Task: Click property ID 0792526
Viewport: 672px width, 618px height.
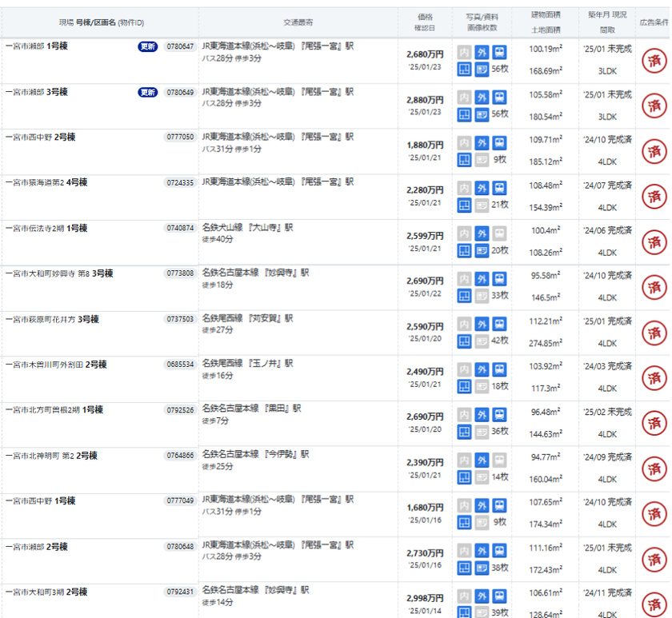Action: tap(180, 410)
